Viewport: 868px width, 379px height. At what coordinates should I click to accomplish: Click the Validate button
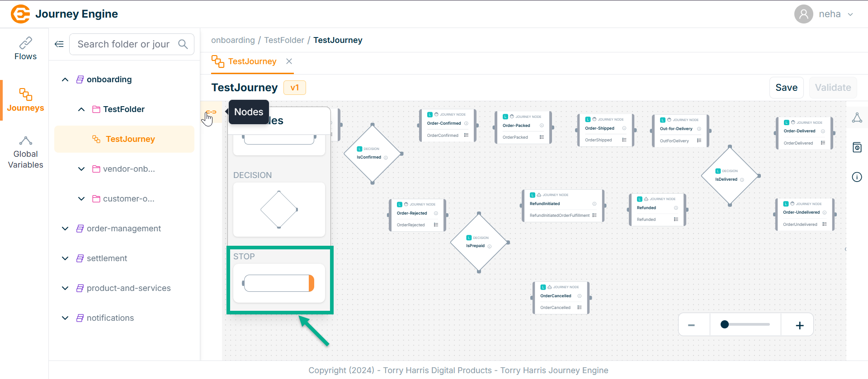point(833,88)
